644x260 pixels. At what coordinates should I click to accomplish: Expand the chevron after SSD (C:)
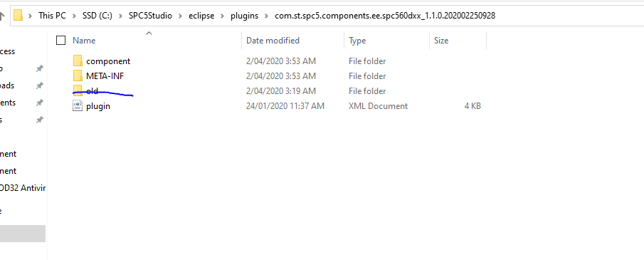(120, 16)
